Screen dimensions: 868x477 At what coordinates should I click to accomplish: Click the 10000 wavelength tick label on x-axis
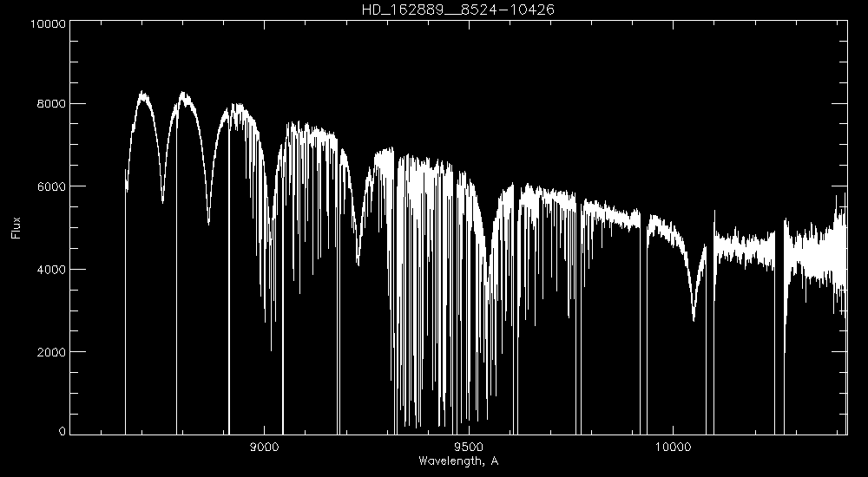(x=673, y=448)
